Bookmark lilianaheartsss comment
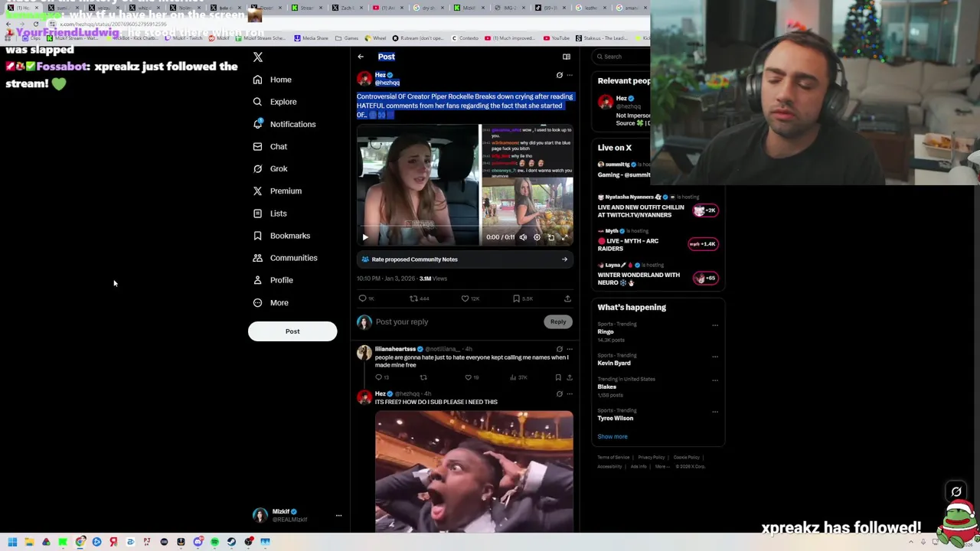This screenshot has width=980, height=551. pos(558,377)
